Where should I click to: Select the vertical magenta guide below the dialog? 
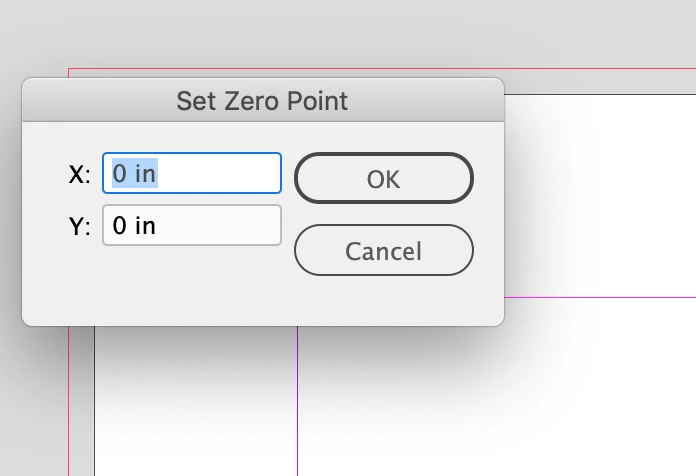[297, 400]
